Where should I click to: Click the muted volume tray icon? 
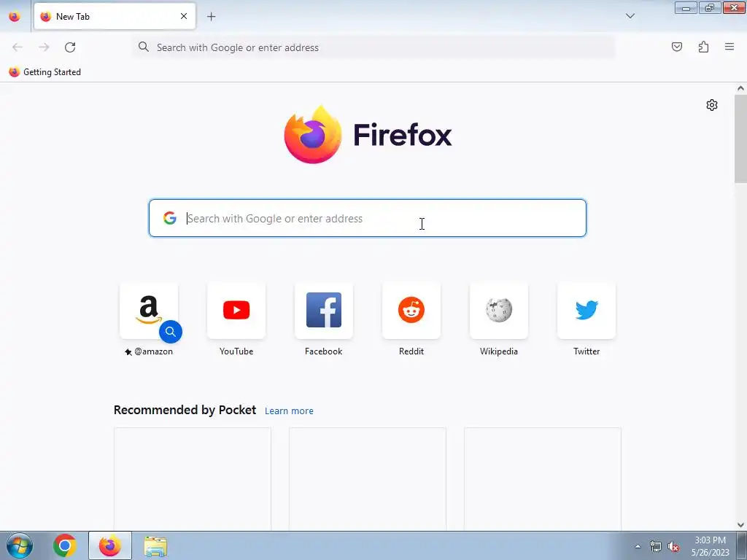click(x=673, y=546)
